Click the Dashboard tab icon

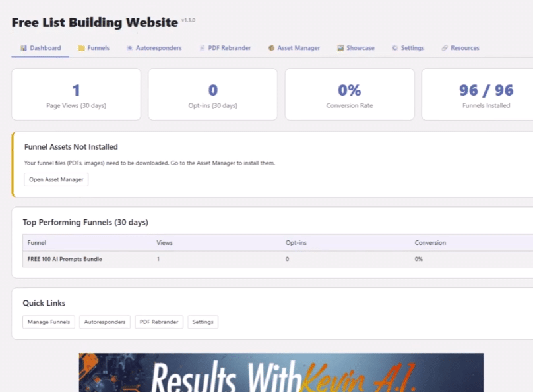point(24,48)
